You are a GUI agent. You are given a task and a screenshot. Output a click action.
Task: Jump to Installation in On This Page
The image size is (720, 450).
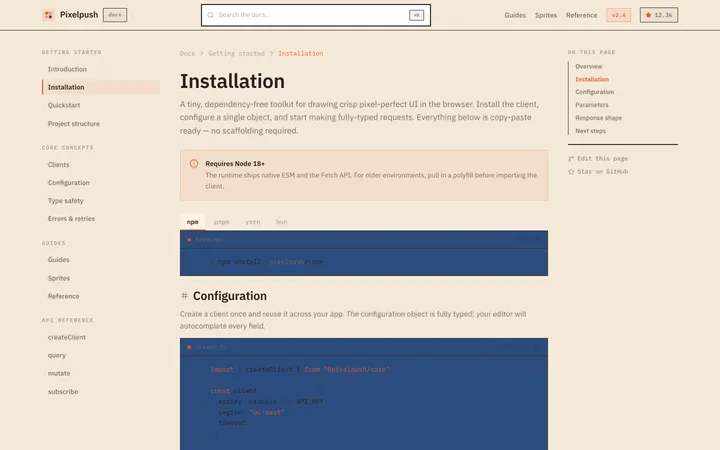click(592, 79)
